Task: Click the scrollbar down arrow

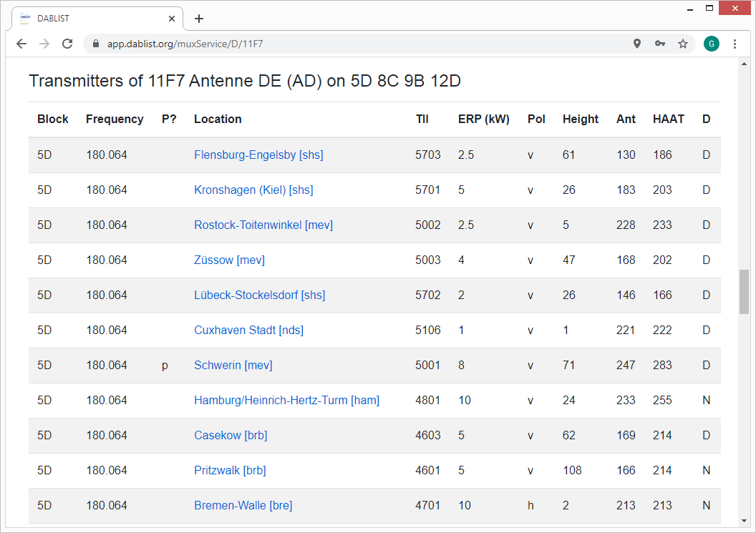Action: (744, 520)
